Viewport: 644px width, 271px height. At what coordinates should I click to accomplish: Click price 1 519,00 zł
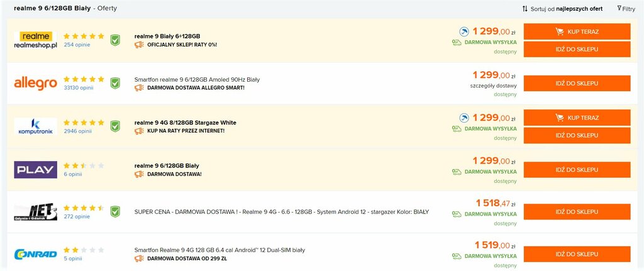coord(496,245)
